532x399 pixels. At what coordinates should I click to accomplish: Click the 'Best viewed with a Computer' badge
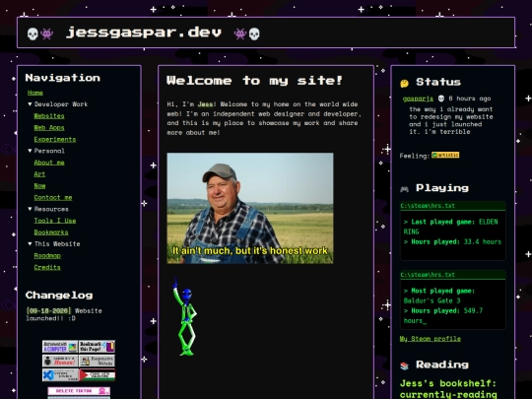coord(60,347)
